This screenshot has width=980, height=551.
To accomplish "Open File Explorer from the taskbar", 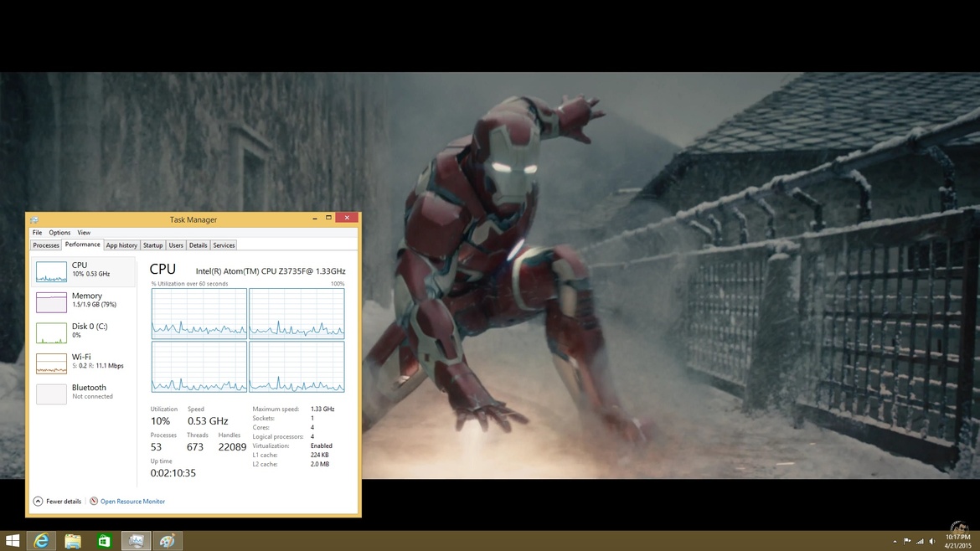I will click(x=73, y=541).
